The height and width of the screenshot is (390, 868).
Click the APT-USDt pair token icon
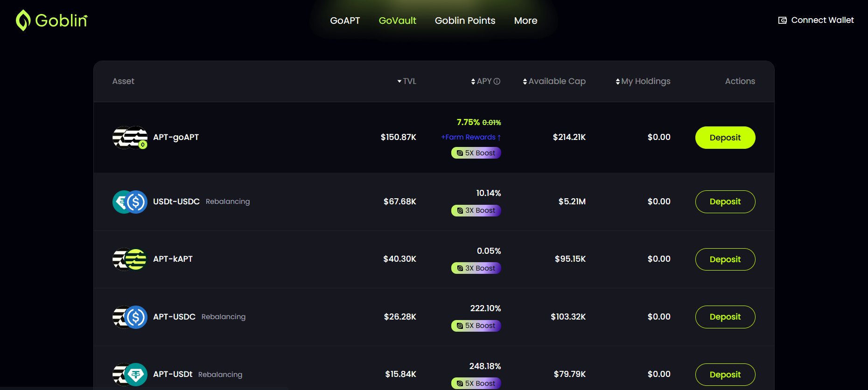click(130, 375)
